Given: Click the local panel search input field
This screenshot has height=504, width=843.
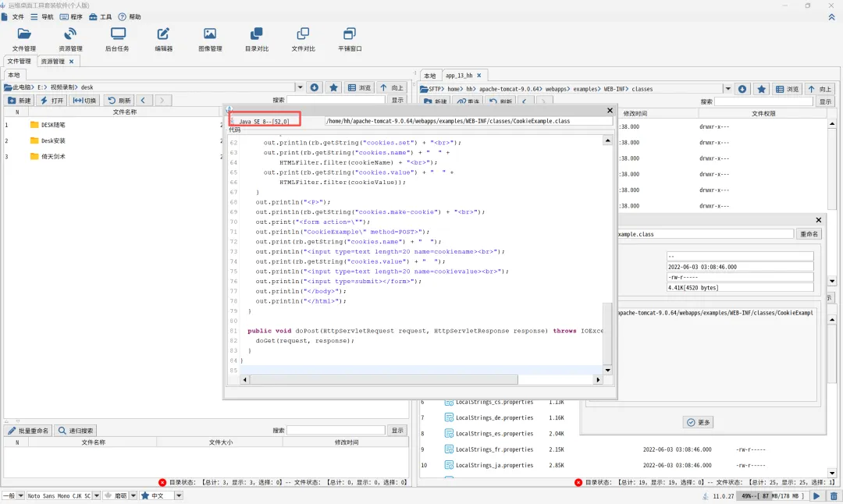Looking at the screenshot, I should 336,100.
